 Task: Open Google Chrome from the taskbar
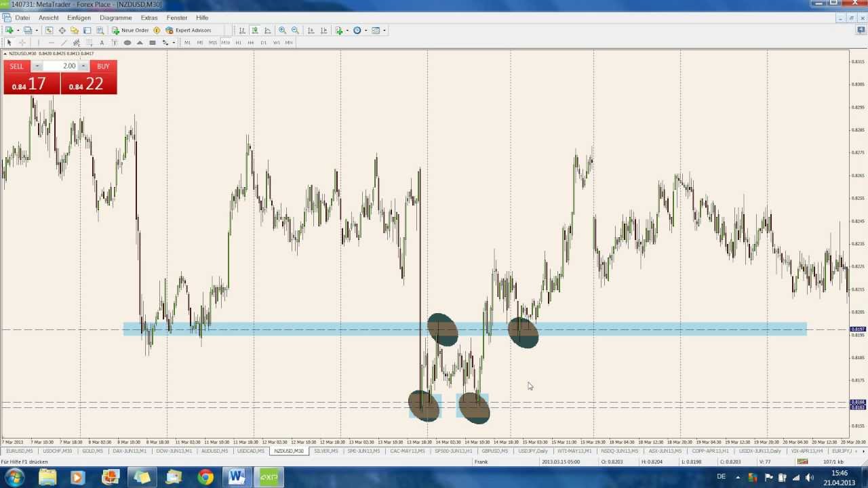click(x=205, y=478)
